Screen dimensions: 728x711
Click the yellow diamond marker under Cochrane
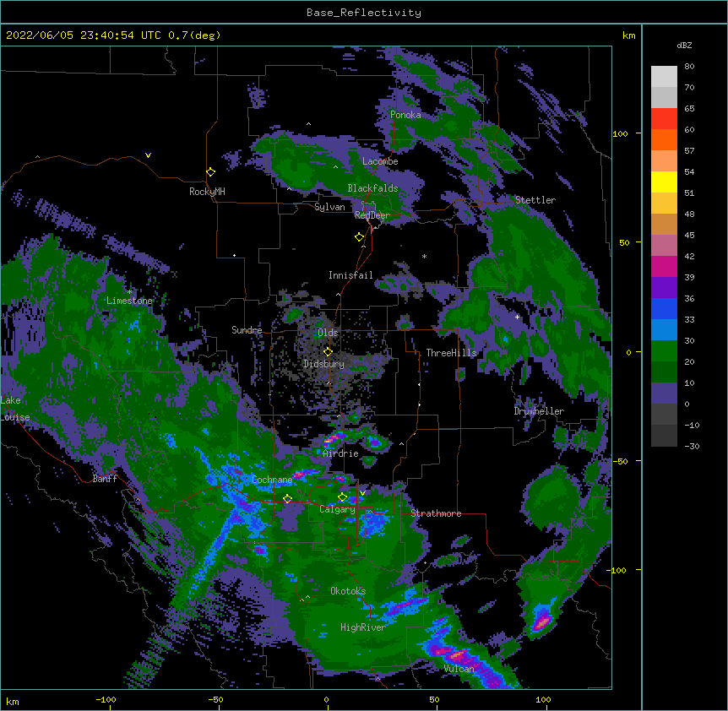point(287,498)
